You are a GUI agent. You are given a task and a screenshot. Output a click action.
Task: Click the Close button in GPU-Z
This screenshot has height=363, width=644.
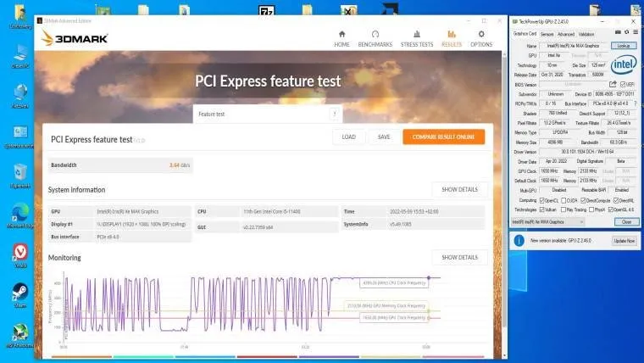tap(626, 222)
